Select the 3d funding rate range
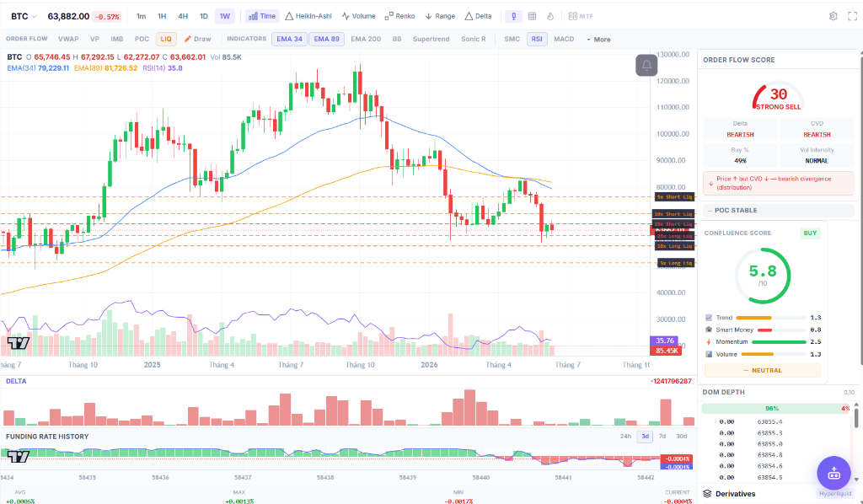Viewport: 863px width, 504px height. tap(645, 437)
